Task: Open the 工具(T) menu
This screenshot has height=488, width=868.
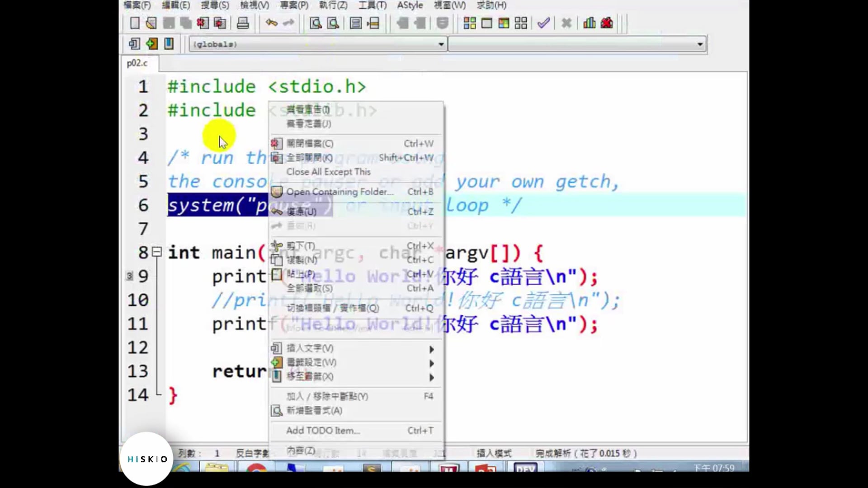Action: coord(372,6)
